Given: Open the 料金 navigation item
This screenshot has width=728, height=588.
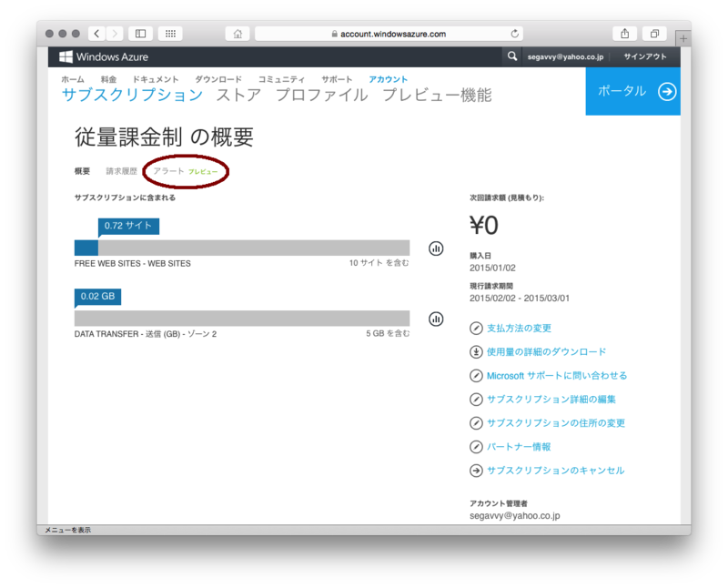Looking at the screenshot, I should point(108,79).
